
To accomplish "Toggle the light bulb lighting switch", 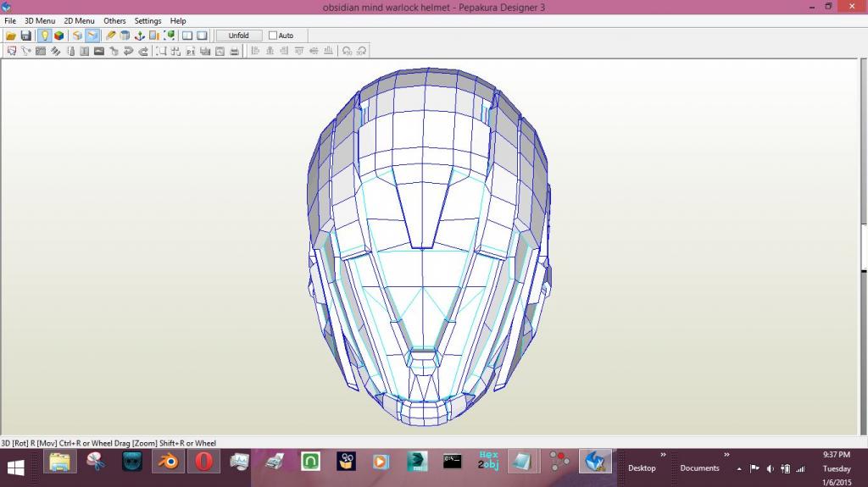I will point(44,36).
